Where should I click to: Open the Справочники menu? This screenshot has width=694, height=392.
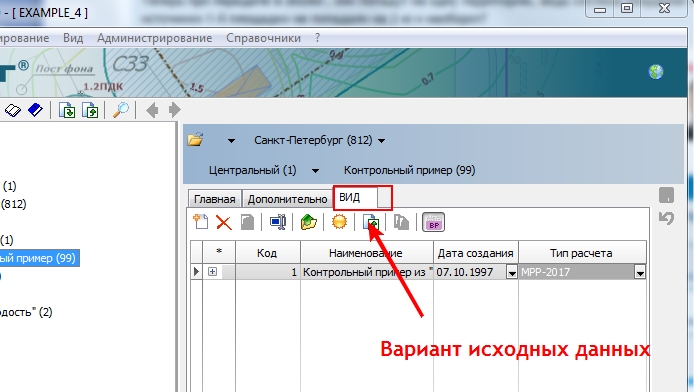point(263,38)
